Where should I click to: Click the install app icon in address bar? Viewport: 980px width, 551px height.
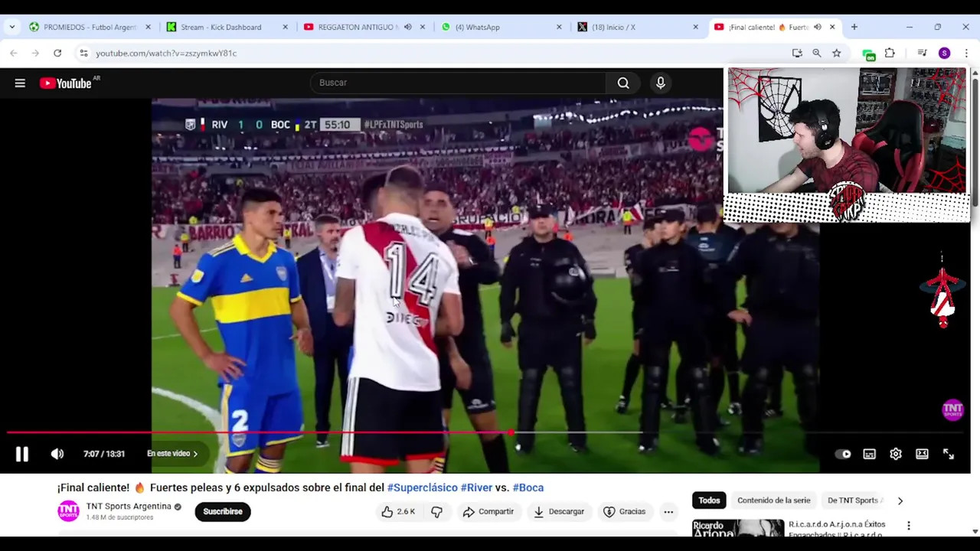coord(797,53)
